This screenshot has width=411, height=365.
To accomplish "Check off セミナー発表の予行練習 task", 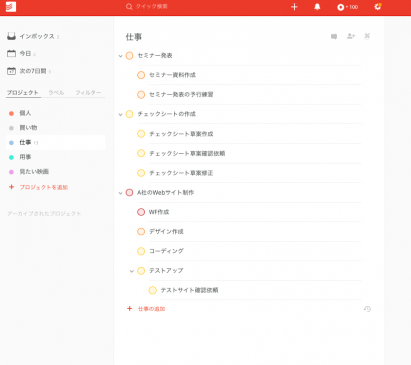I will click(x=141, y=95).
